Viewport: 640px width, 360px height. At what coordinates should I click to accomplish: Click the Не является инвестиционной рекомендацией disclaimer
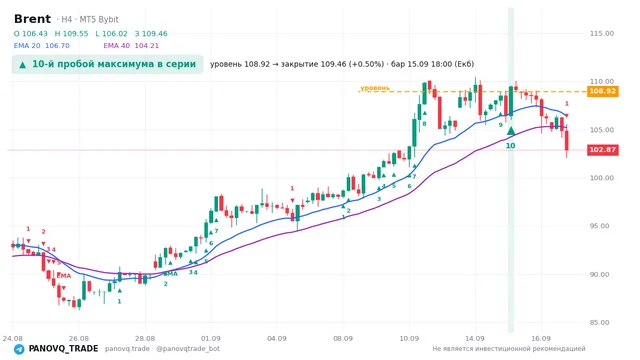(x=509, y=349)
